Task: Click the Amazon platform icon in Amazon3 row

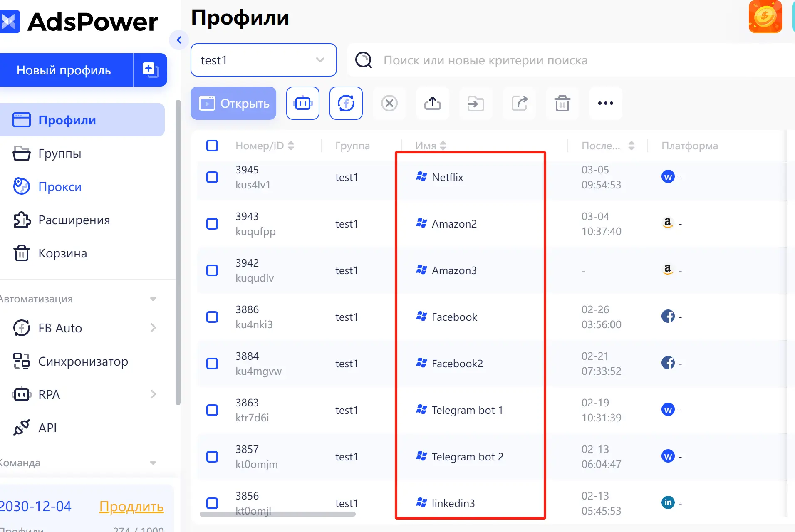Action: coord(668,270)
